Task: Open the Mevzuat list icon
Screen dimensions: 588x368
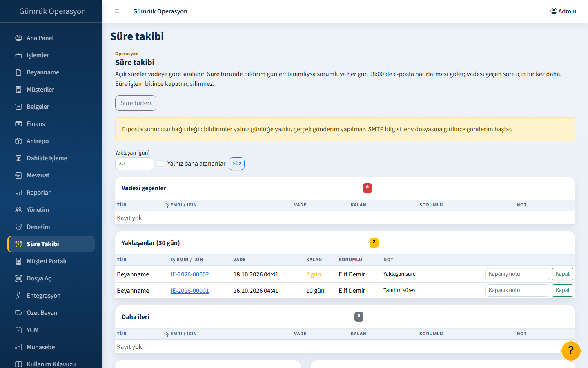Action: click(18, 175)
